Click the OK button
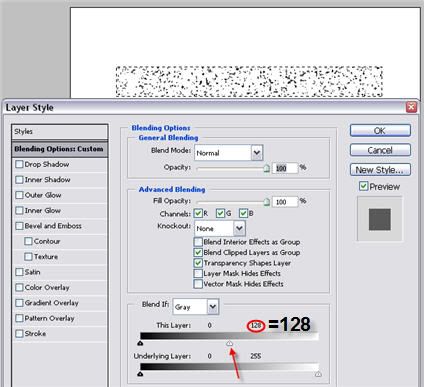 (380, 131)
